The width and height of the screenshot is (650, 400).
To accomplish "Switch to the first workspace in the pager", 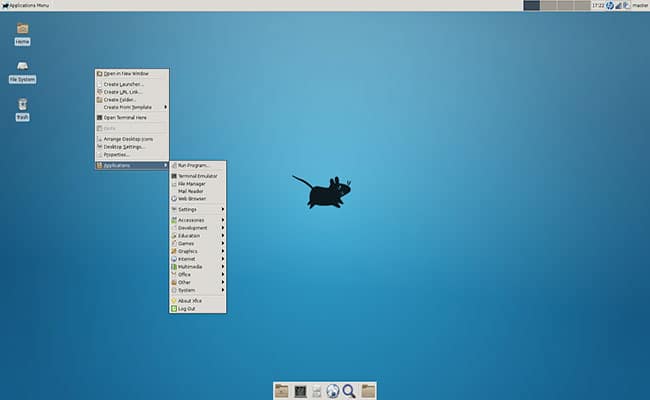I will (532, 5).
